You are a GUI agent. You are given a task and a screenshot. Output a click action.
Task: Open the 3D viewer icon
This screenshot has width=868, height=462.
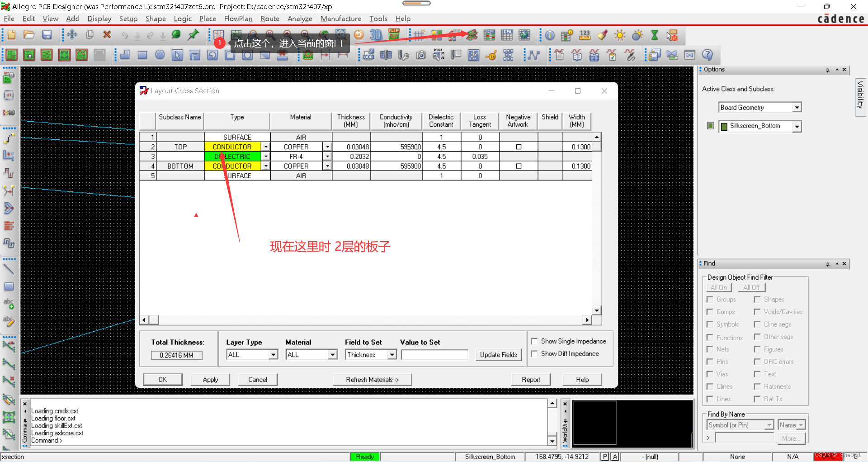(376, 35)
